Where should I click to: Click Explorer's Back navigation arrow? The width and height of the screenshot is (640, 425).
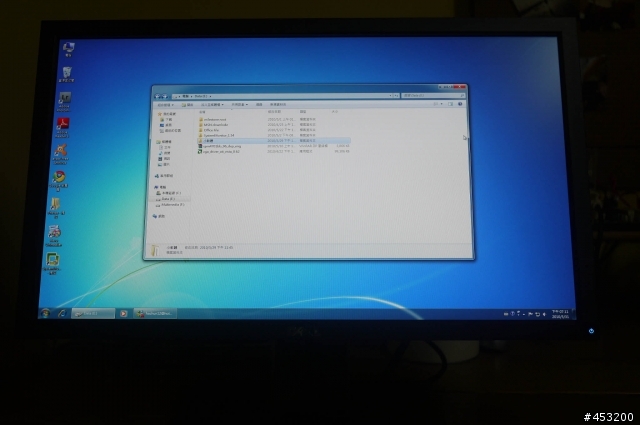[158, 96]
